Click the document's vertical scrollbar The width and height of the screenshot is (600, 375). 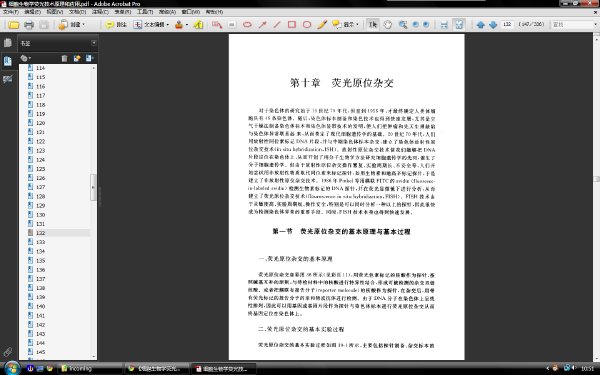pos(596,197)
